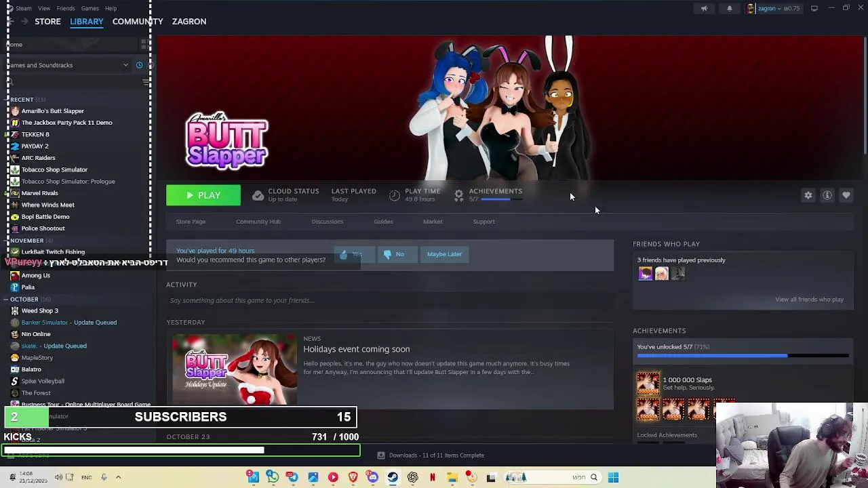
Task: Click View all friends who play
Action: (809, 300)
